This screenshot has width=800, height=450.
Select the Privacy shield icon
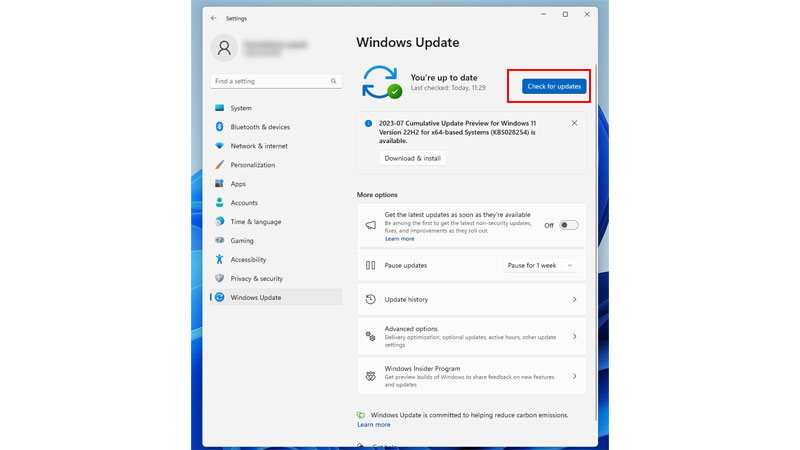(219, 278)
